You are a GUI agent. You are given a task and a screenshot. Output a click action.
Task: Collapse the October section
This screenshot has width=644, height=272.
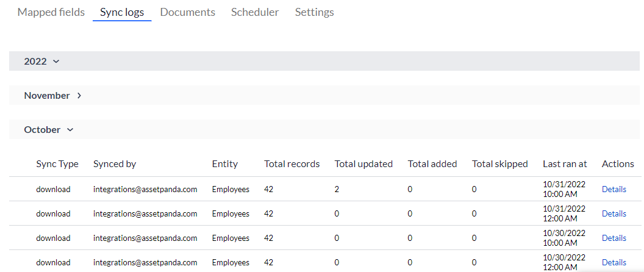coord(49,130)
